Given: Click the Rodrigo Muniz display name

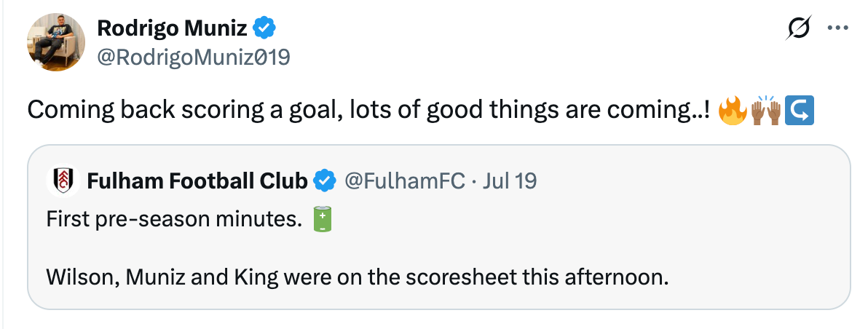Looking at the screenshot, I should pyautogui.click(x=173, y=28).
